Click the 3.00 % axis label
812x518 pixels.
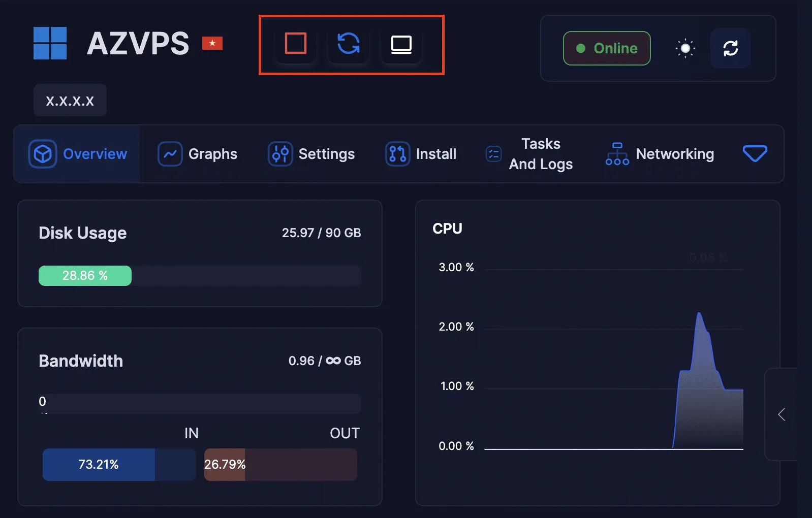tap(456, 267)
